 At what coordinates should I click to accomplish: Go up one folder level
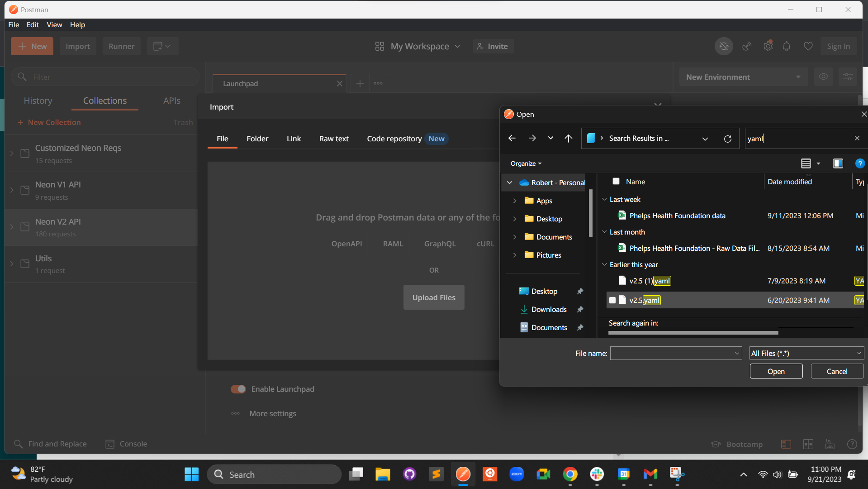point(569,139)
